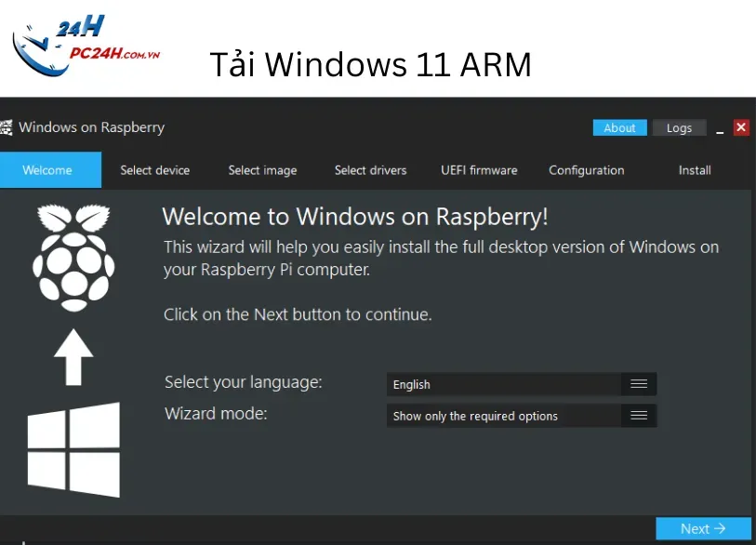Open the UEFI firmware tab

click(x=479, y=170)
